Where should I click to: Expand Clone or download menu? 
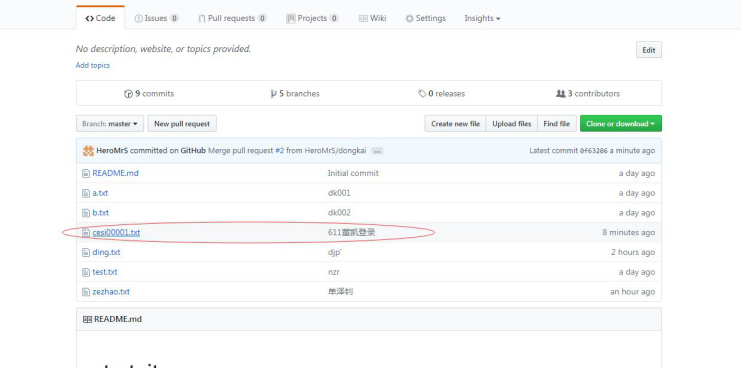[620, 124]
